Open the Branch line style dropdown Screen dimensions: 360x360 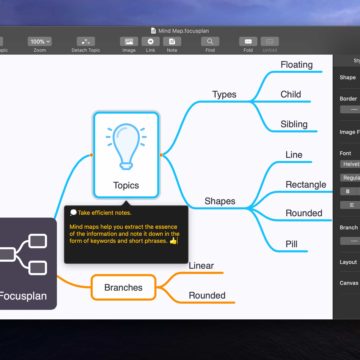350,241
